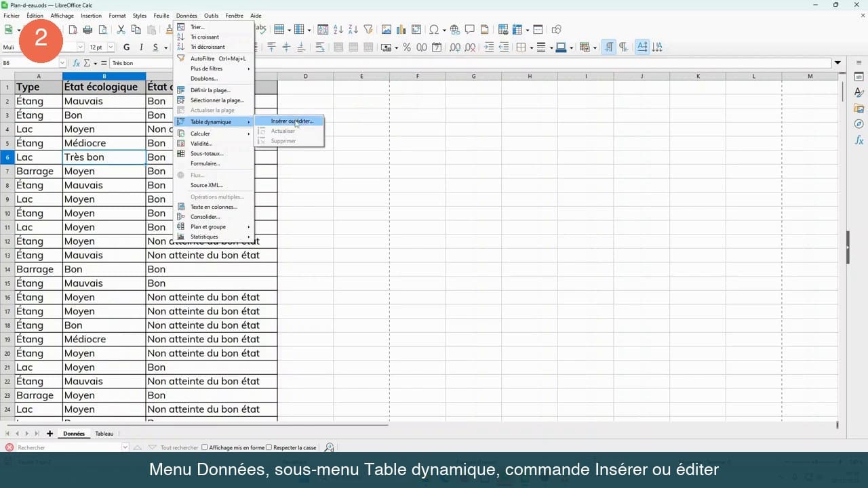Open the sidebar Gallery icon
The width and height of the screenshot is (868, 488).
click(x=859, y=108)
